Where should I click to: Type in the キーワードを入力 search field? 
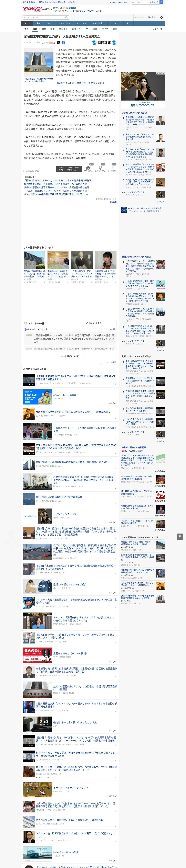[x=44, y=18]
